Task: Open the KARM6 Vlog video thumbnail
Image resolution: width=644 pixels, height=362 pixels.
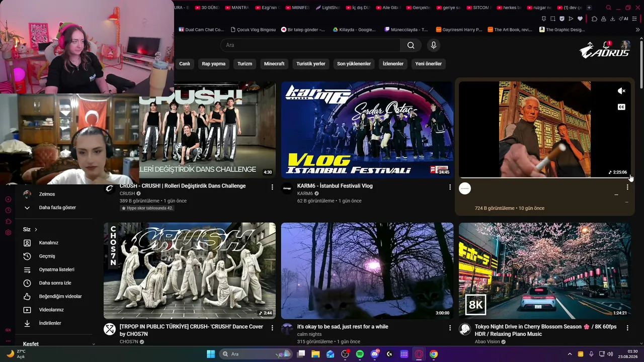Action: pyautogui.click(x=367, y=130)
